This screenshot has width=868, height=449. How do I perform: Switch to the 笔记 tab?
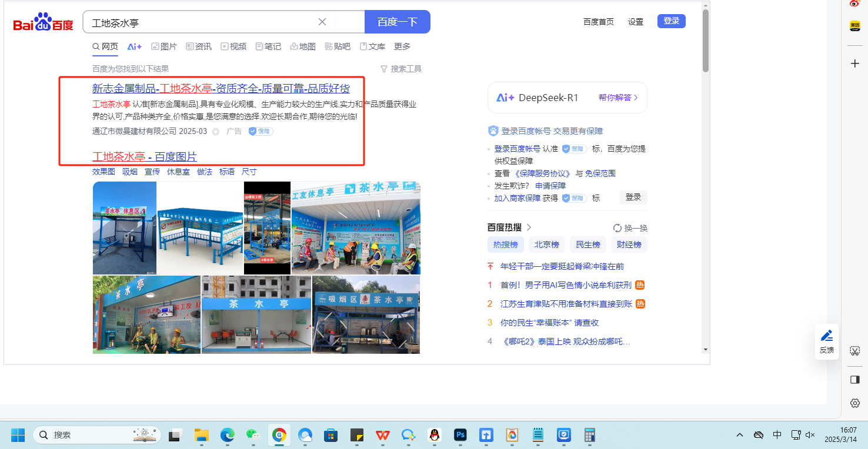tap(268, 46)
